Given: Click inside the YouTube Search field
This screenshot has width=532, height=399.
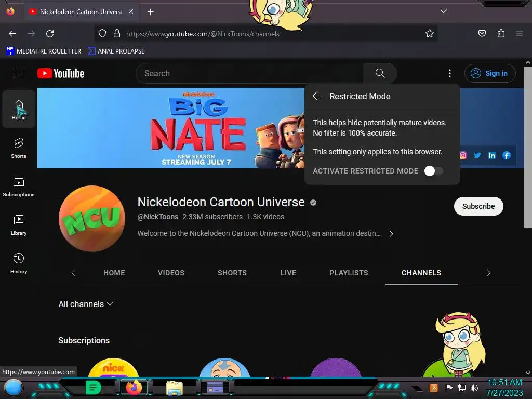Looking at the screenshot, I should tap(250, 73).
